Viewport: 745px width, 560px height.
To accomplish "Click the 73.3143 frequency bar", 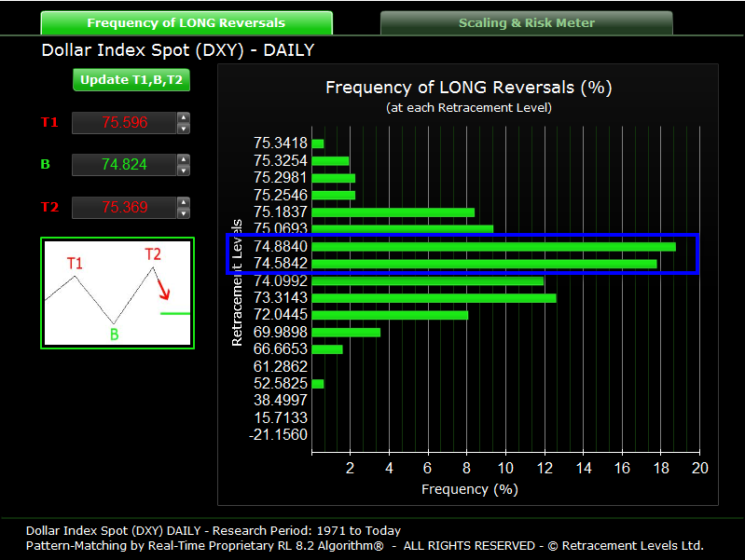I will 434,298.
